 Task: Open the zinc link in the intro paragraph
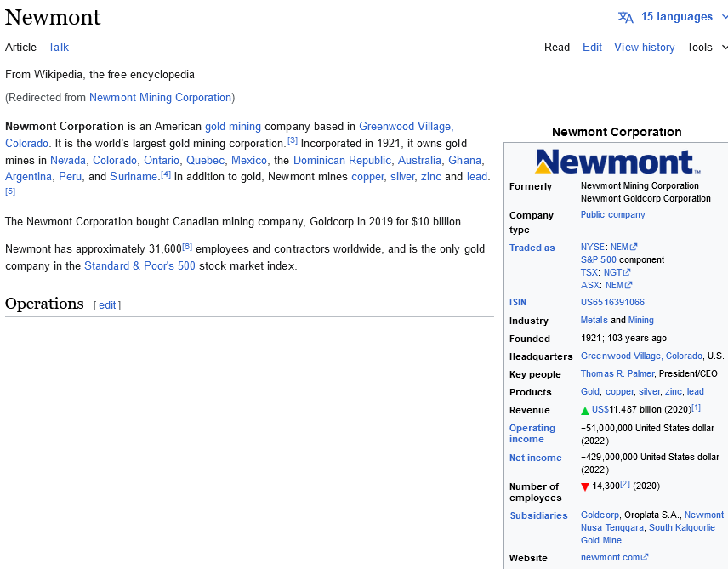pos(431,177)
